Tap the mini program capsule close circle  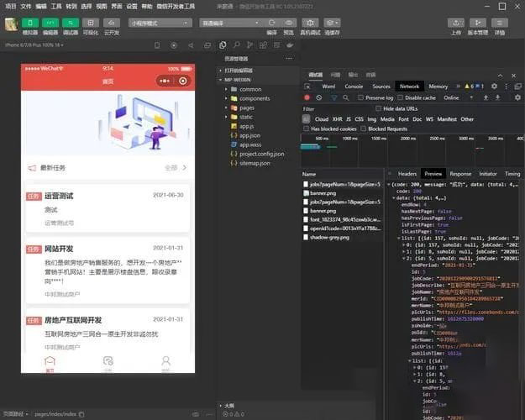[184, 81]
